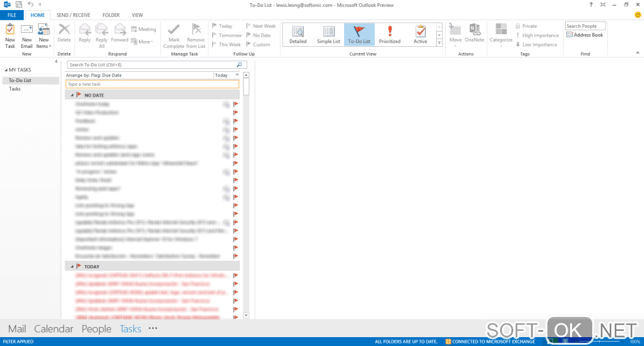644x346 pixels.
Task: Open the FILE tab
Action: pos(12,15)
